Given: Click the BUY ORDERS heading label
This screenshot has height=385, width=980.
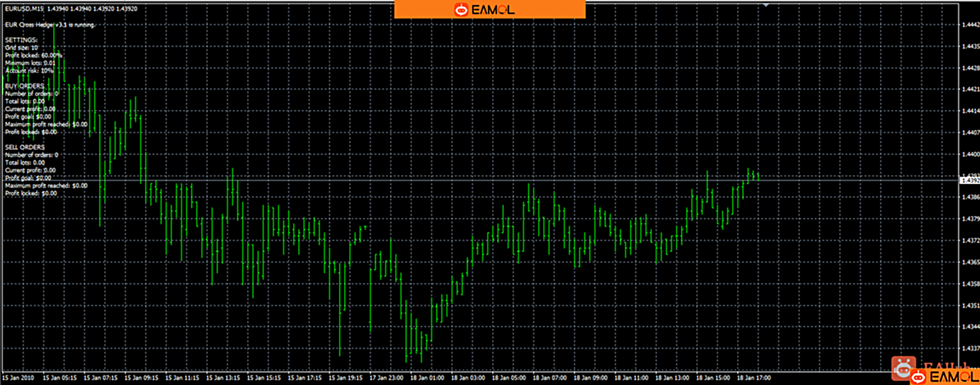Looking at the screenshot, I should [24, 86].
